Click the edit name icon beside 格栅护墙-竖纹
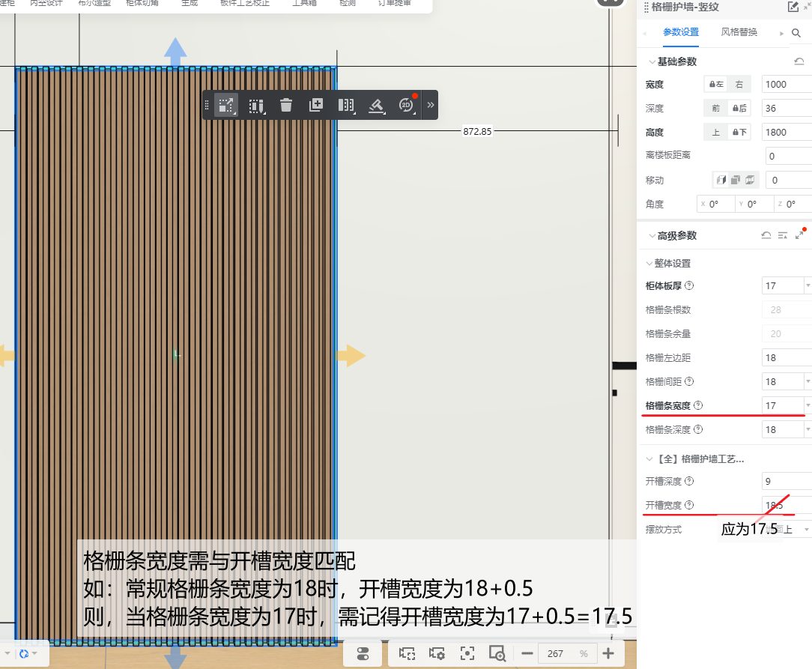Viewport: 812px width, 669px height. click(793, 7)
